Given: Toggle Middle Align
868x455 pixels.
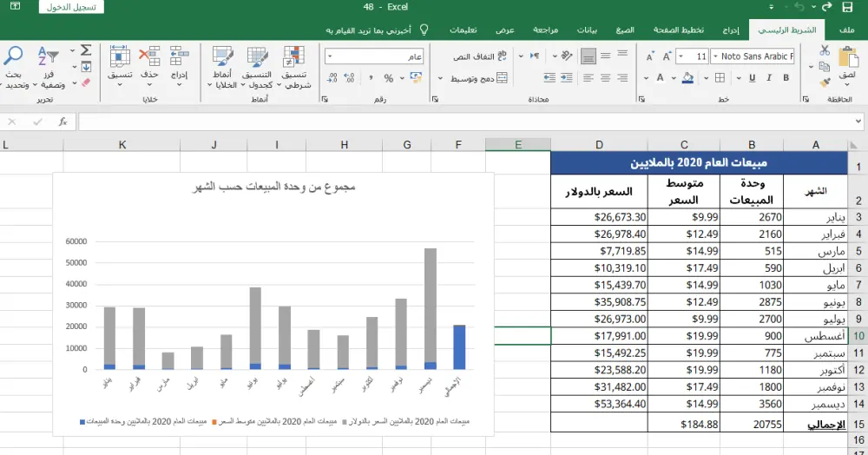Looking at the screenshot, I should point(606,56).
